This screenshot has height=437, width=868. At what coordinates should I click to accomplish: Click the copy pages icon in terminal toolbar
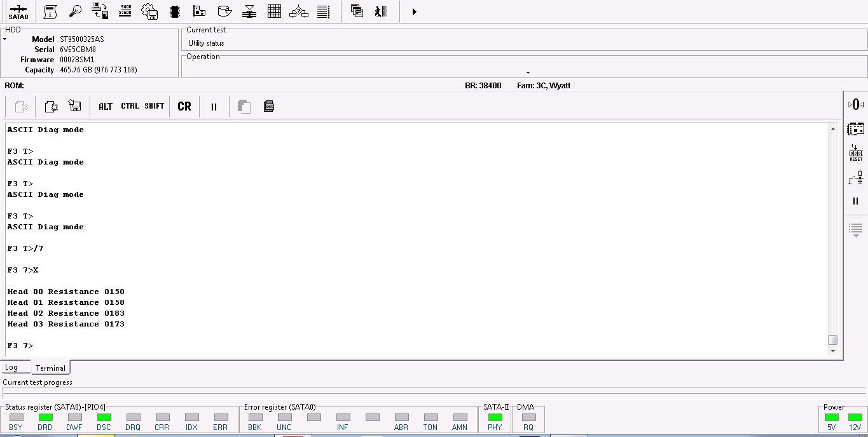(x=244, y=107)
